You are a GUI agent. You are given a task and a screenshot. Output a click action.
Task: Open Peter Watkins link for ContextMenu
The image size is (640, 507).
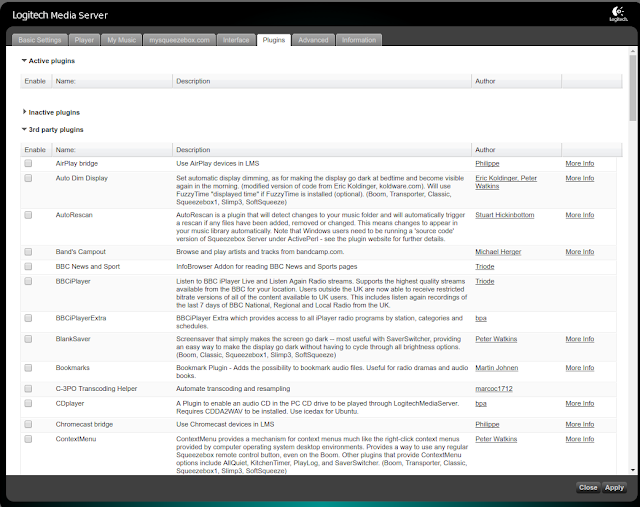click(496, 439)
